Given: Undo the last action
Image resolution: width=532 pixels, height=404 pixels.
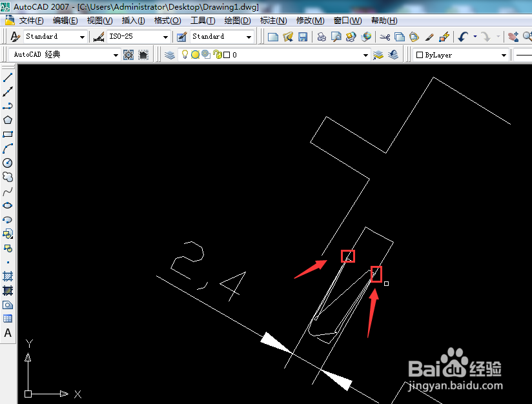Looking at the screenshot, I should (x=463, y=37).
